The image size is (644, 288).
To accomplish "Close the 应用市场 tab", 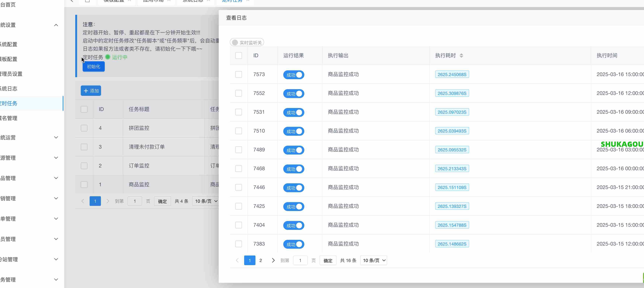I will pyautogui.click(x=169, y=1).
